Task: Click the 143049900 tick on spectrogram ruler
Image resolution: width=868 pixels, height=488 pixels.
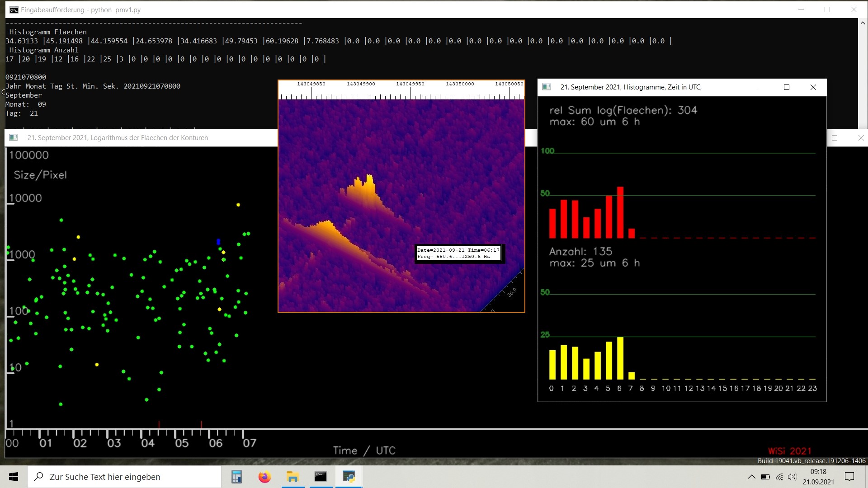Action: click(x=361, y=93)
